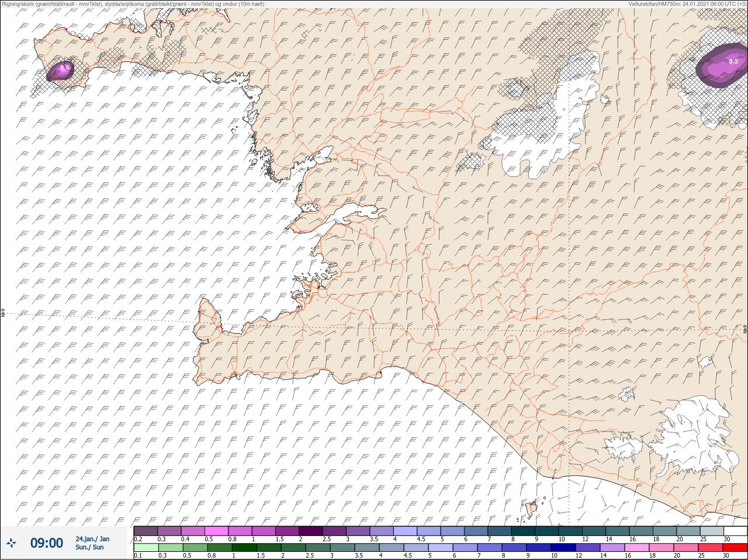Pick the dark teal 9 swatch in the snow legend
The image size is (748, 560).
tap(547, 531)
